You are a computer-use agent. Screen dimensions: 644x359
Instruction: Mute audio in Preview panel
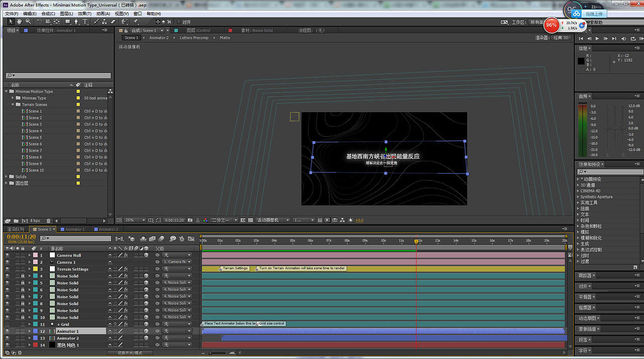624,38
